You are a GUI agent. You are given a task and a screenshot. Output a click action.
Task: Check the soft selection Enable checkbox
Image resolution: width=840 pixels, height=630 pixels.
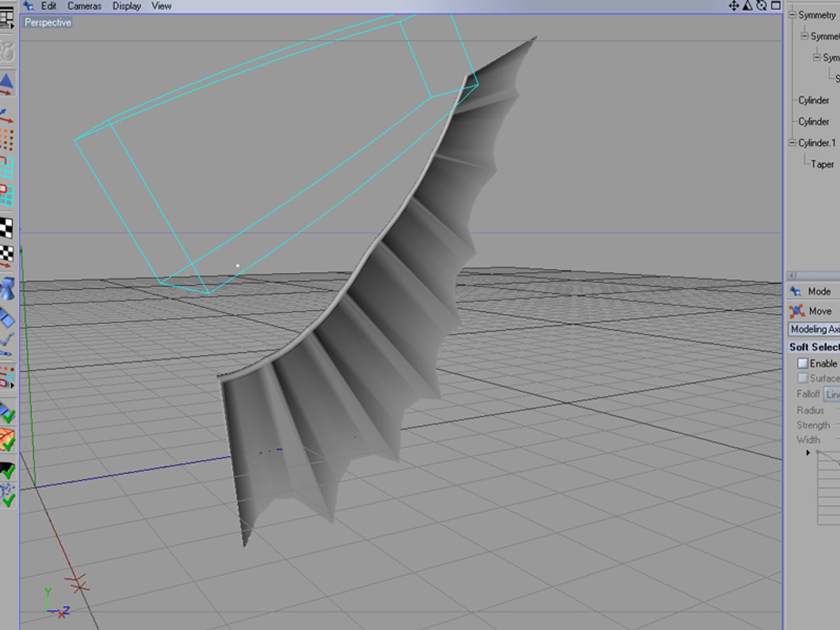[x=803, y=363]
